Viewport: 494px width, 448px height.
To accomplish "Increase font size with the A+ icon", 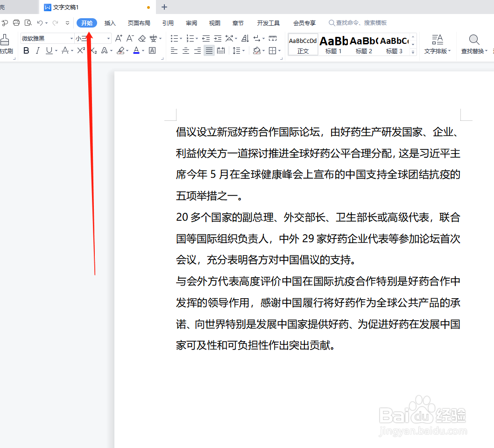I will (119, 38).
